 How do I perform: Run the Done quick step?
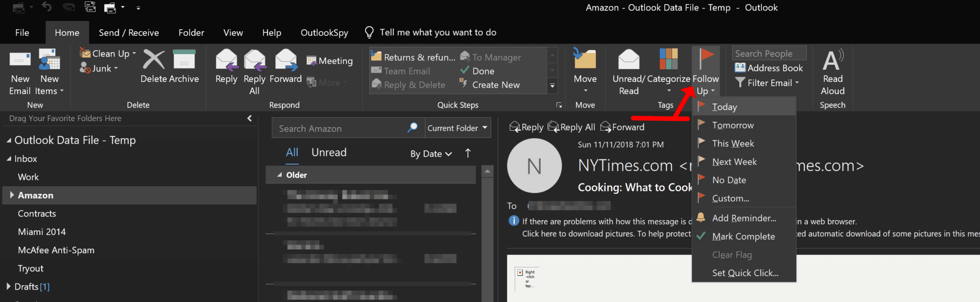[x=478, y=71]
